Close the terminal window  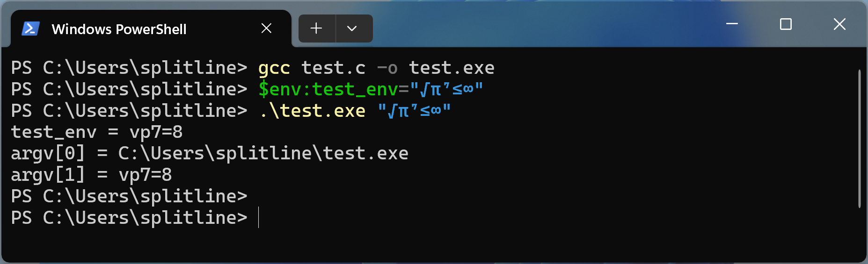point(839,24)
